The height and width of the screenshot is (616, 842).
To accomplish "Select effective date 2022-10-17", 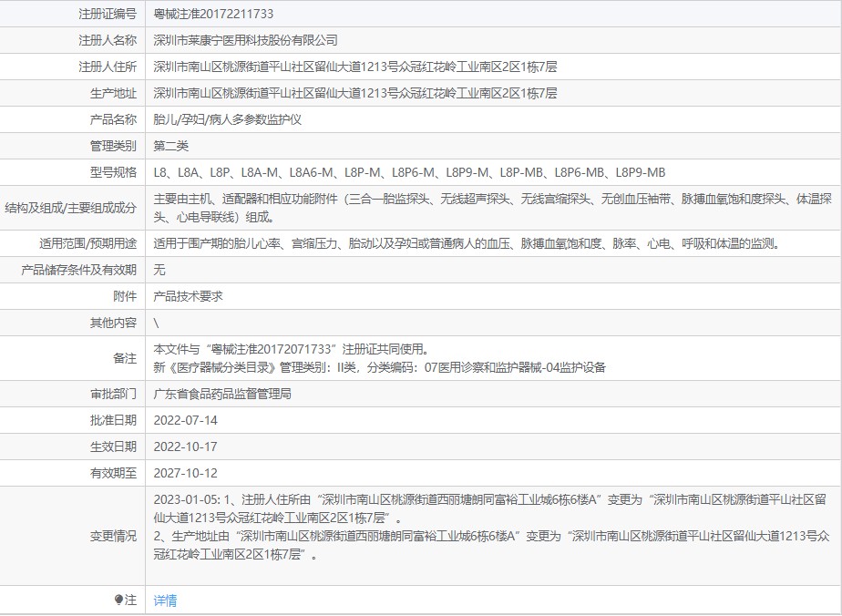I will [185, 447].
